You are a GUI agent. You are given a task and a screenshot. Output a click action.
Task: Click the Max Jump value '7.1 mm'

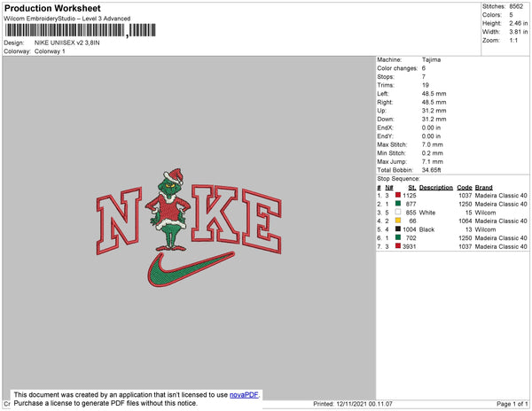433,161
